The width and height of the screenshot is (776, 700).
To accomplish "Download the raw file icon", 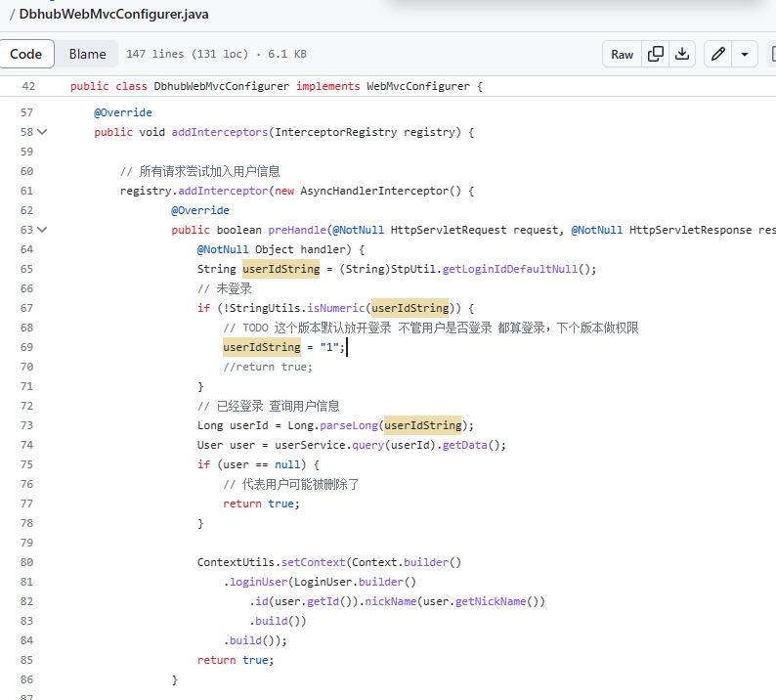I will (x=682, y=54).
